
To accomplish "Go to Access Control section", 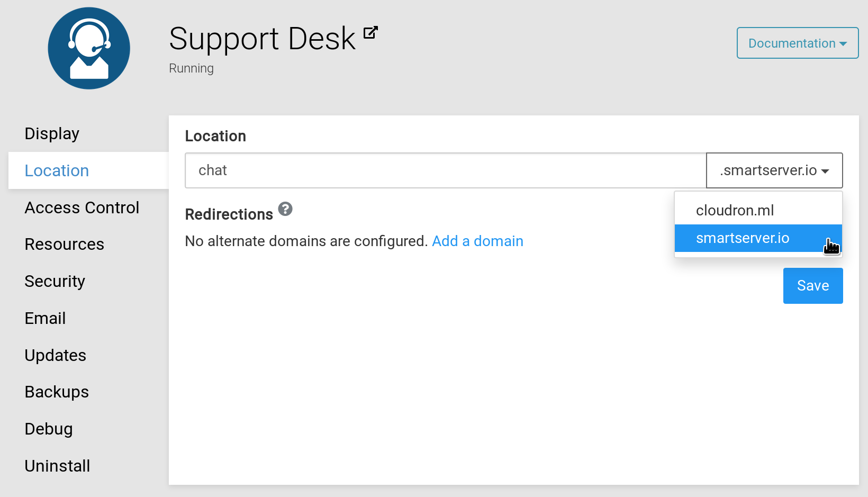I will tap(82, 208).
